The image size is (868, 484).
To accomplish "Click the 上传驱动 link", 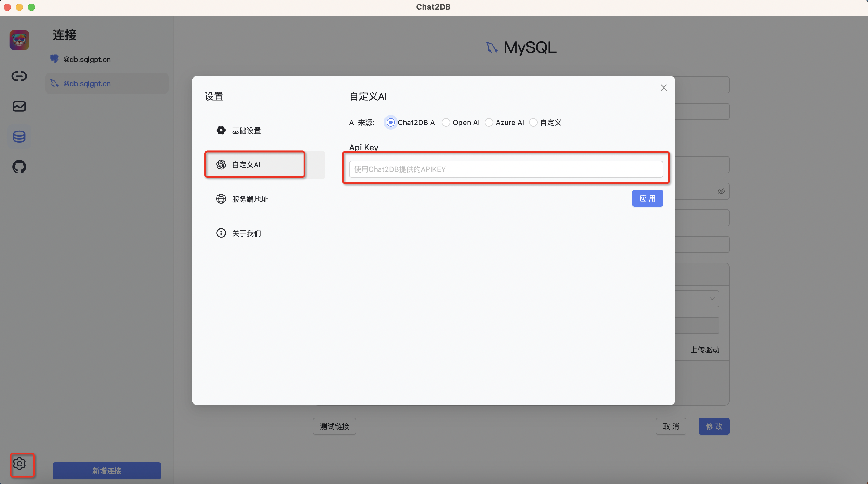I will [x=705, y=350].
